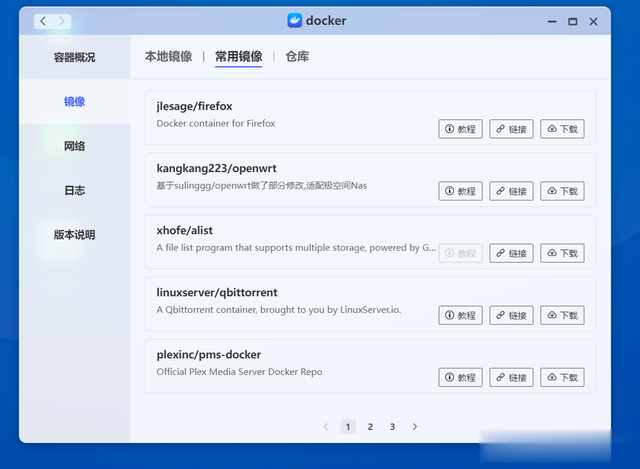Click the xhofe/alist title

click(x=184, y=230)
